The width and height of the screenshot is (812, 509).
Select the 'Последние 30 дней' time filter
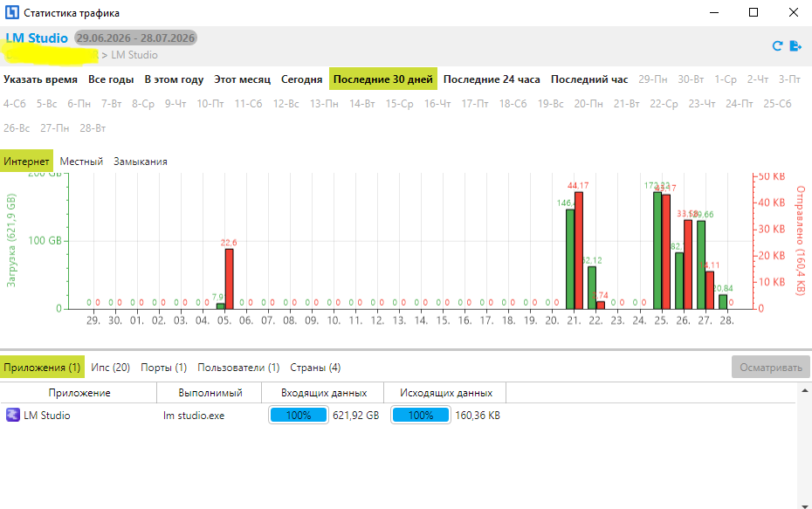click(383, 79)
